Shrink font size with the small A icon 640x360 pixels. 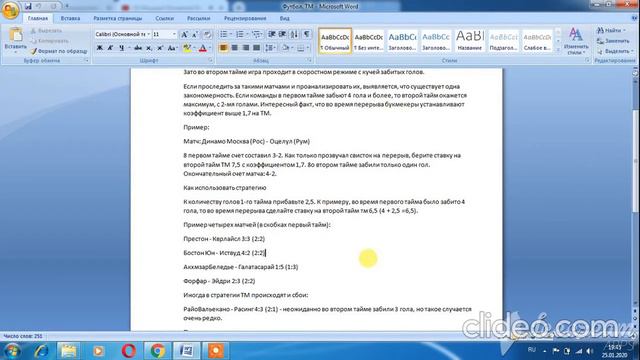(195, 35)
